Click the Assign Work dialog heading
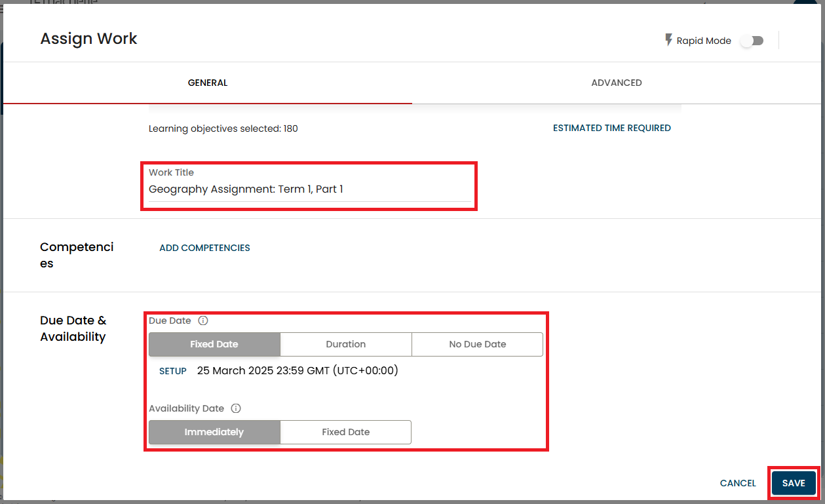This screenshot has height=504, width=825. point(89,39)
